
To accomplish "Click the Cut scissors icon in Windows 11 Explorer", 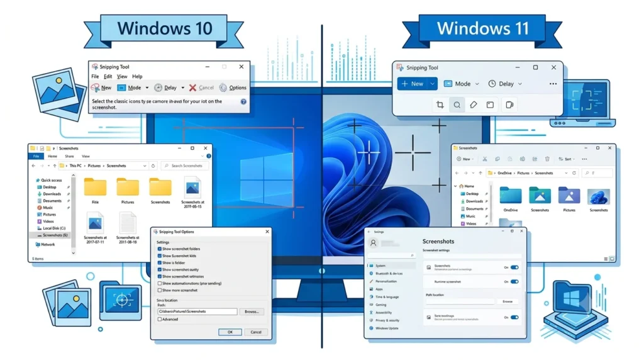I will pos(485,159).
